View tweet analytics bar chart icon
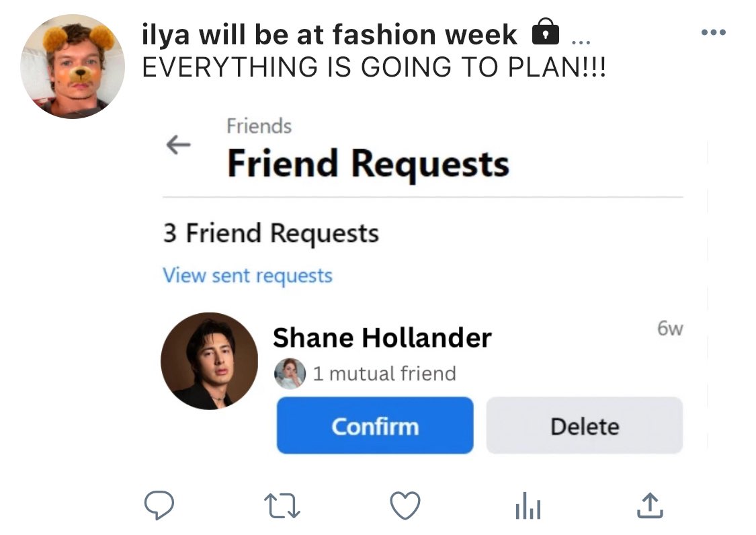Screen dimensions: 756x535 coord(528,505)
